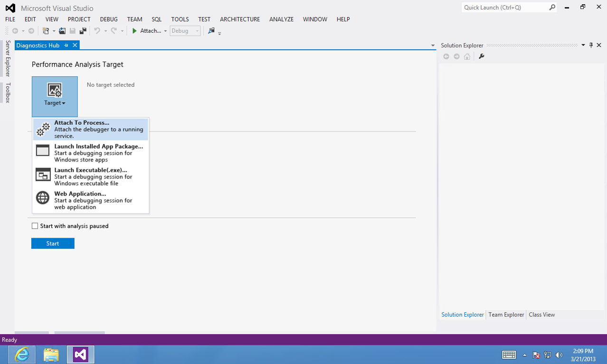Click the speaker volume tray icon
The height and width of the screenshot is (364, 607).
point(559,355)
